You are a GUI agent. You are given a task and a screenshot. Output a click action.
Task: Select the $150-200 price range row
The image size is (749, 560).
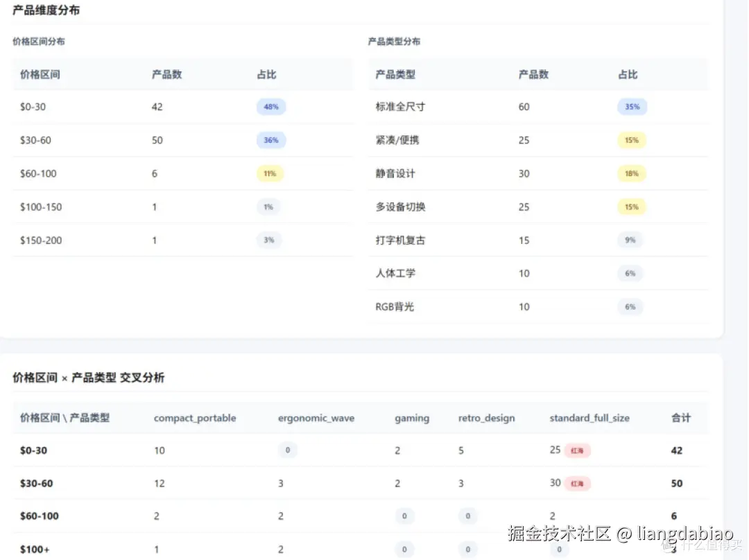(x=183, y=240)
